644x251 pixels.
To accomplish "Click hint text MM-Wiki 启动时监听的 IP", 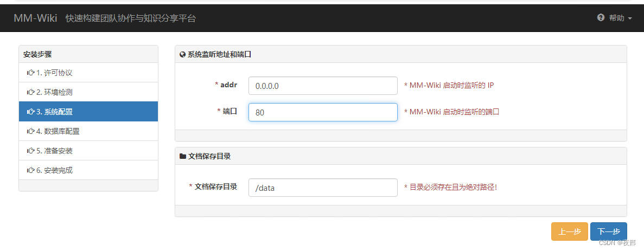I will (x=449, y=85).
